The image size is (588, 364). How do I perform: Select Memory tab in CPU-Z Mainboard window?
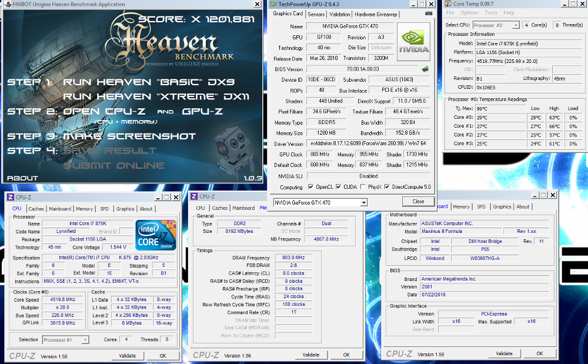pyautogui.click(x=461, y=206)
